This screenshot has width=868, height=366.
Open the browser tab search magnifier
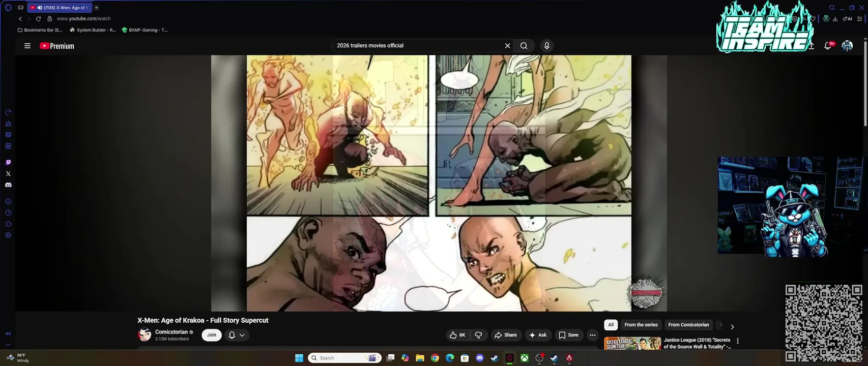coord(832,8)
